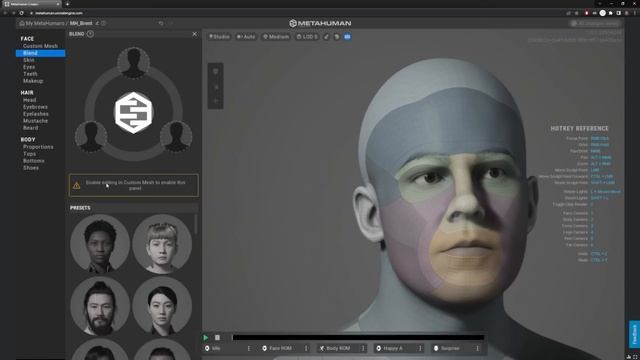Open the Feedback side tab
Image resolution: width=640 pixels, height=360 pixels.
tap(634, 334)
